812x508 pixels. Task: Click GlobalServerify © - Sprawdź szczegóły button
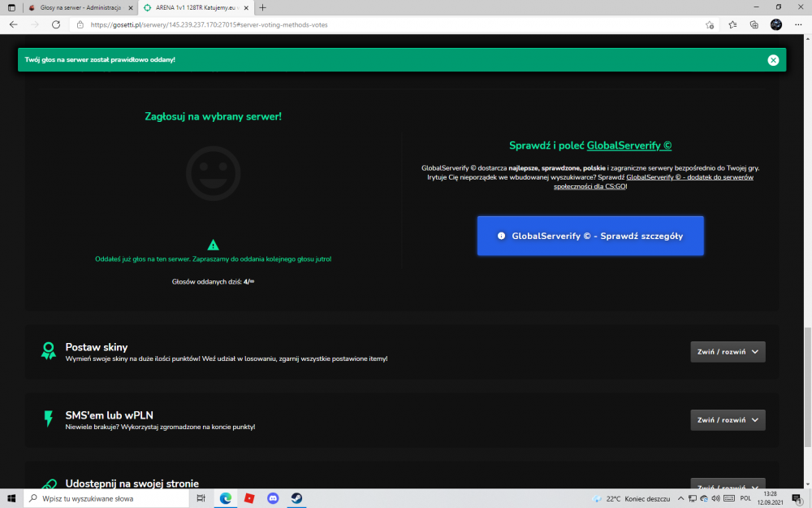point(590,236)
